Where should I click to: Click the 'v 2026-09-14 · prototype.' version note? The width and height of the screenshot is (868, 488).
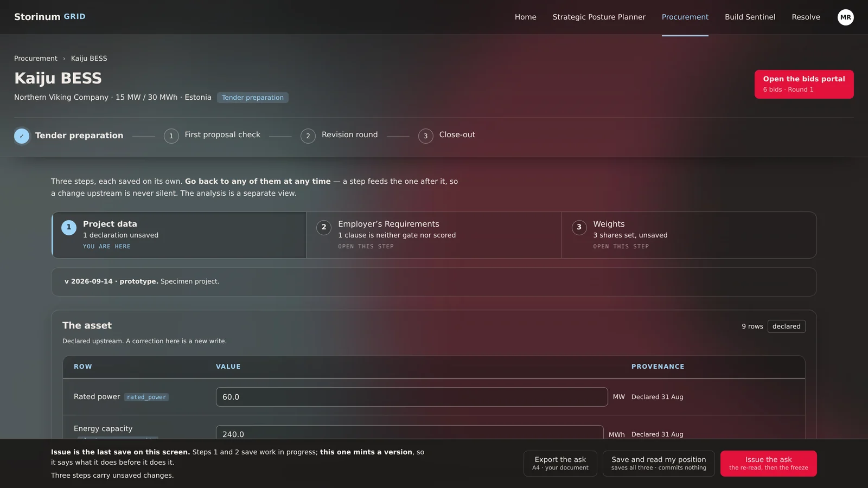[111, 281]
